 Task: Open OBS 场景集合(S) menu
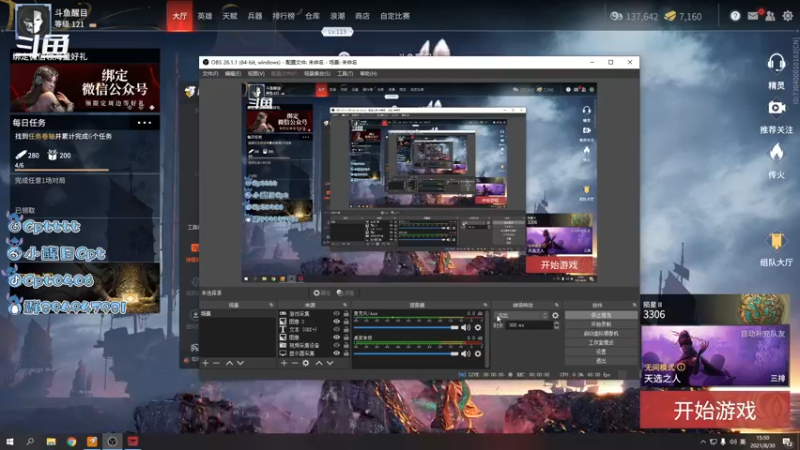317,74
